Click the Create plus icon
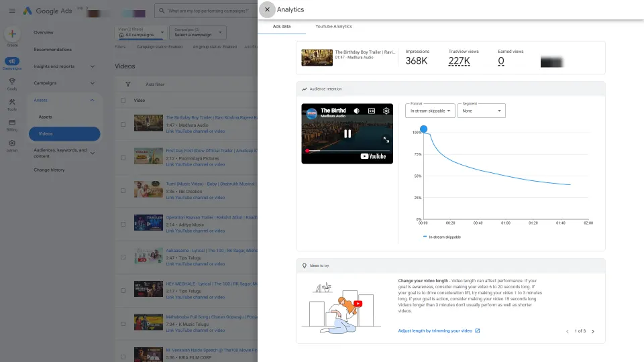This screenshot has width=644, height=362. [12, 34]
